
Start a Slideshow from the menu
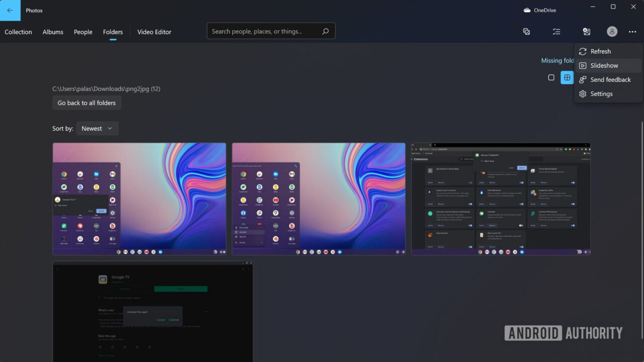coord(604,65)
